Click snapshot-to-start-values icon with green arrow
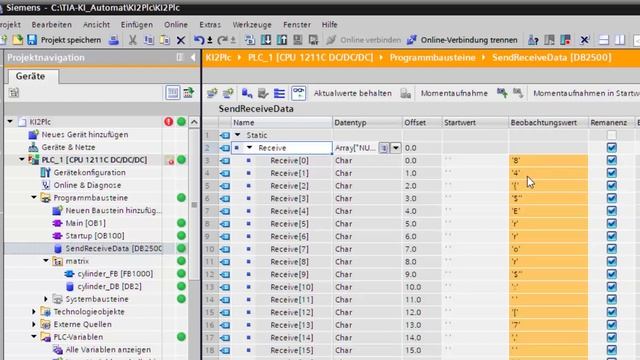Image resolution: width=640 pixels, height=360 pixels. (x=502, y=93)
